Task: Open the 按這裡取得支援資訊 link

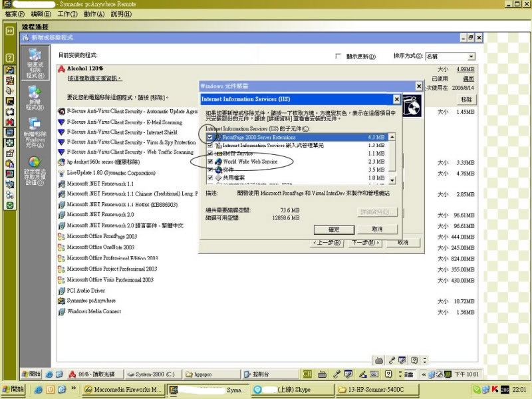Action: pyautogui.click(x=94, y=78)
